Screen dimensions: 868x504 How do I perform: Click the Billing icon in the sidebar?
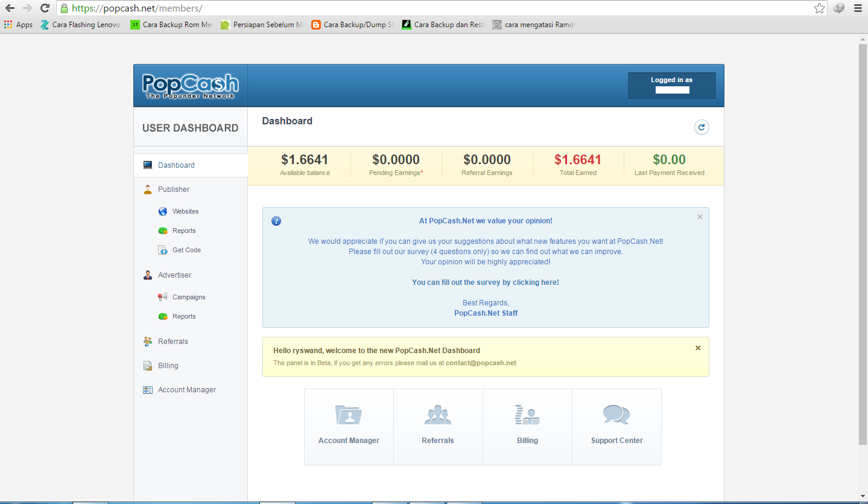147,365
